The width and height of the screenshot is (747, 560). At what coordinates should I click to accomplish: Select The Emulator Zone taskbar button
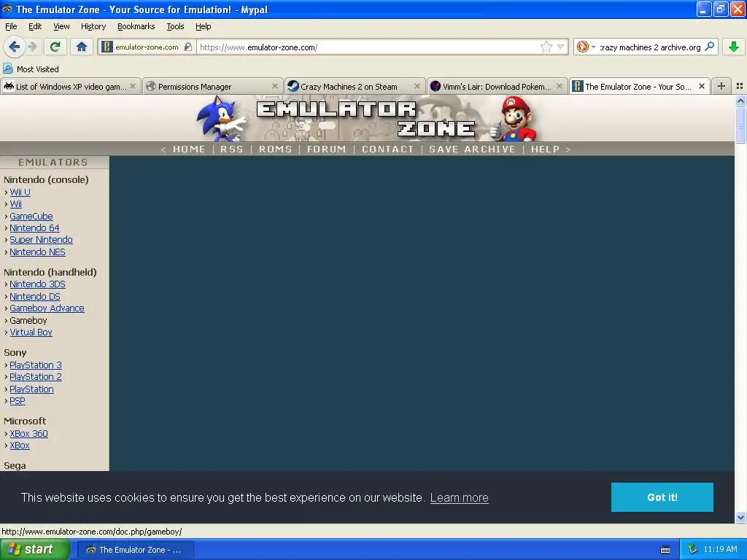tap(135, 550)
